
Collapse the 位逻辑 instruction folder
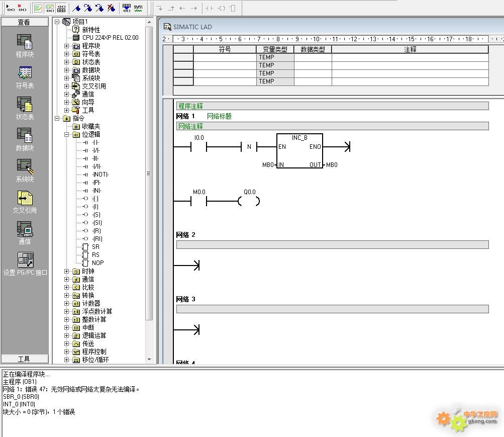point(66,134)
